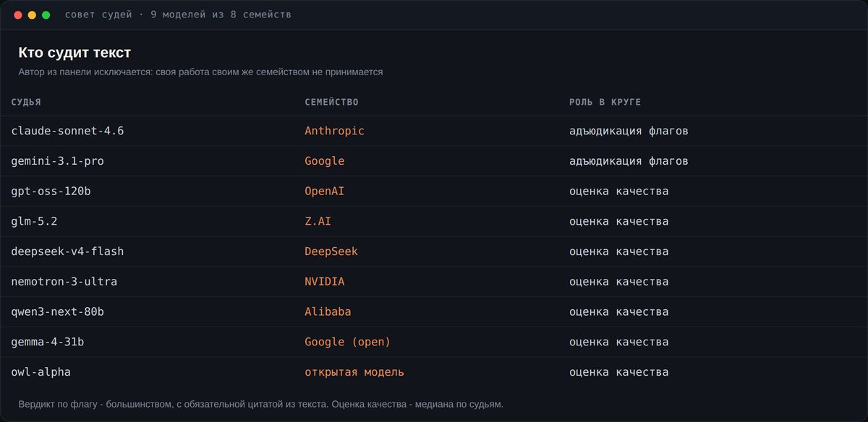868x422 pixels.
Task: Select the claude-sonnet-4.6 judge row
Action: (x=434, y=131)
